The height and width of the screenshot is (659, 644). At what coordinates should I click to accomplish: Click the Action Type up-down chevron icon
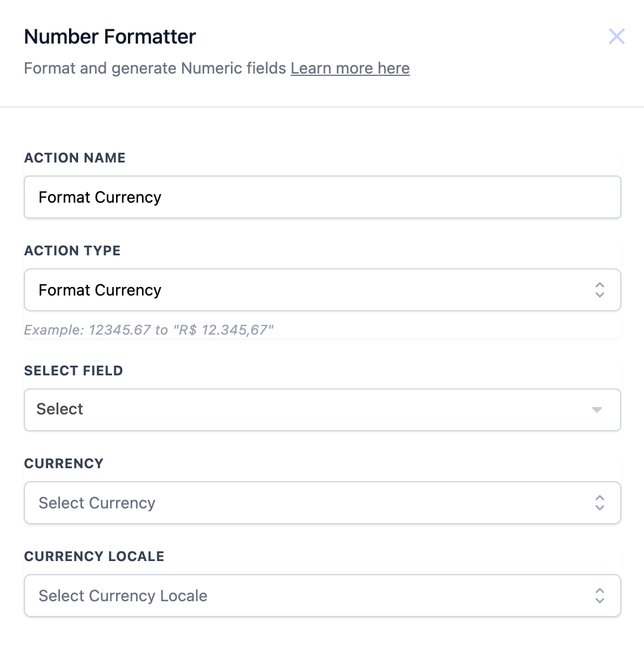[x=600, y=290]
